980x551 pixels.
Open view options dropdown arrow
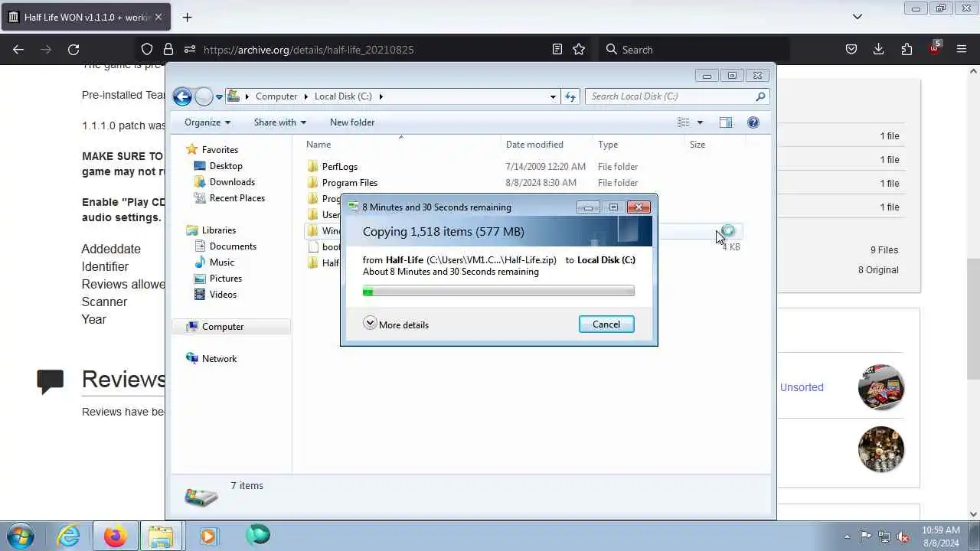click(700, 122)
